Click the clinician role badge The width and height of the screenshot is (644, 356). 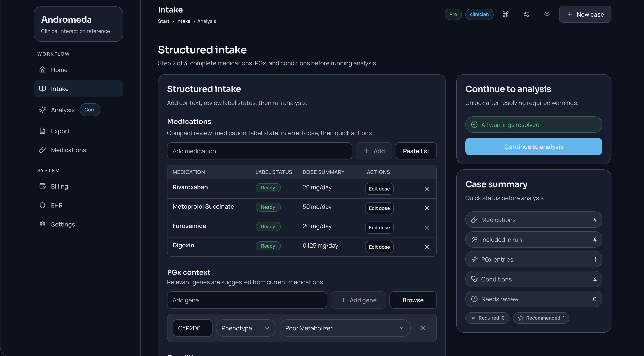479,14
